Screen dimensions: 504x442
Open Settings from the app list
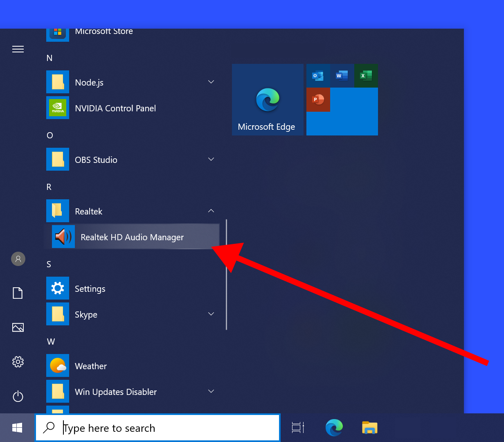(x=90, y=289)
